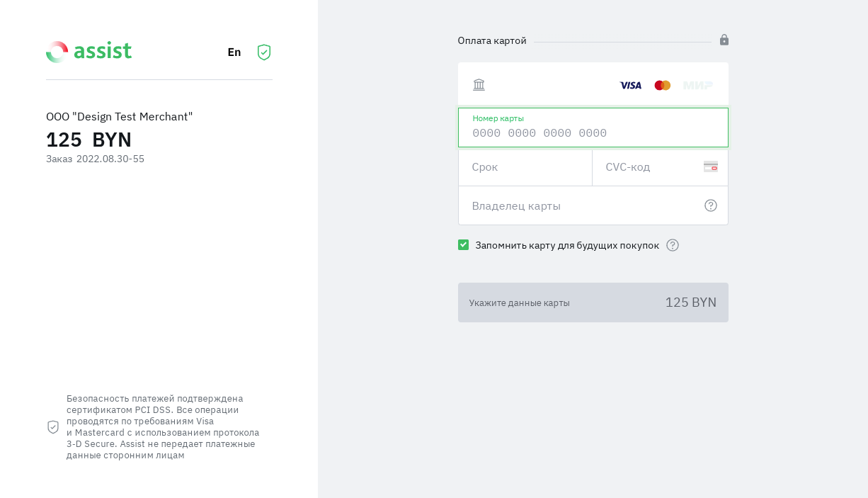The width and height of the screenshot is (868, 498).
Task: Click the Mastercard logo
Action: click(x=662, y=85)
